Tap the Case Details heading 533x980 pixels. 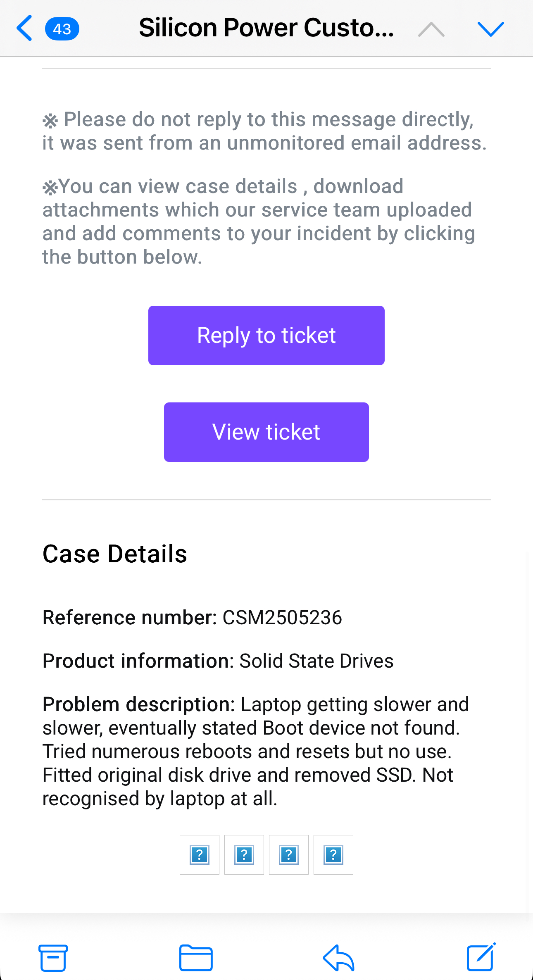tap(115, 554)
